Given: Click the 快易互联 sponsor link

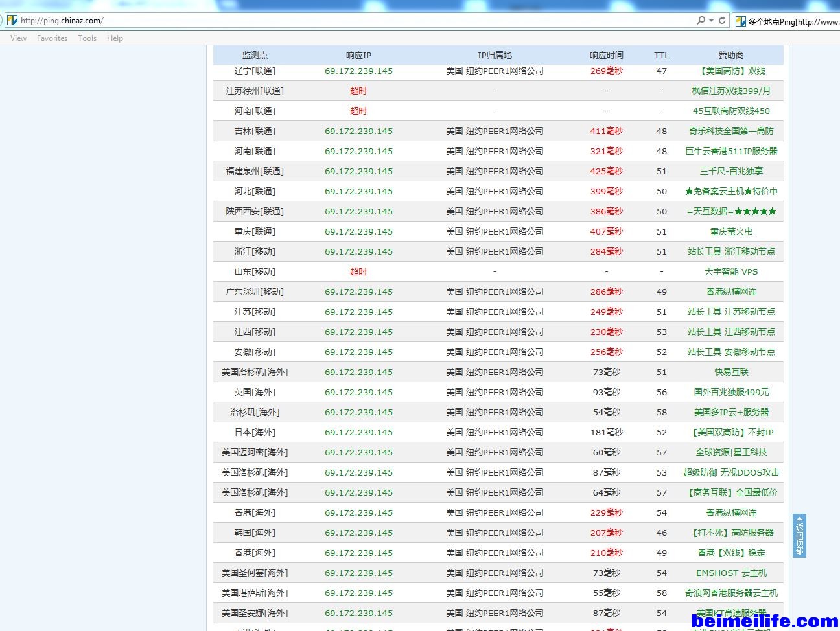Looking at the screenshot, I should [x=730, y=373].
